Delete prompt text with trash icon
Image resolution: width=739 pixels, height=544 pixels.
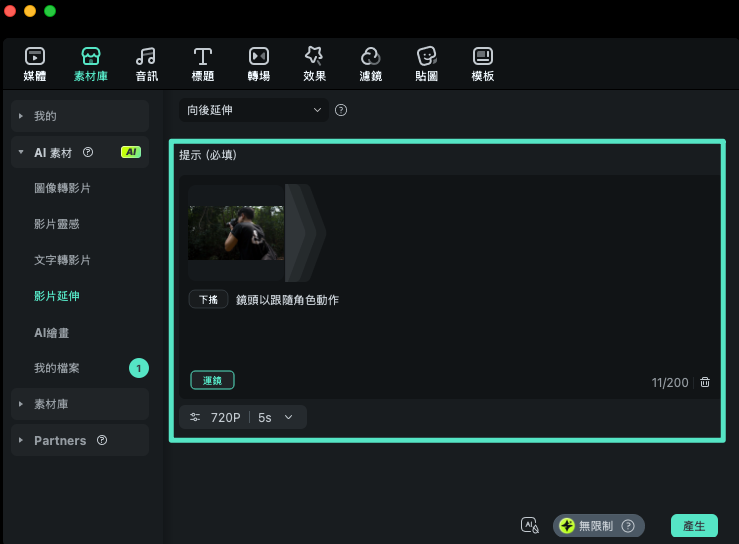(705, 382)
